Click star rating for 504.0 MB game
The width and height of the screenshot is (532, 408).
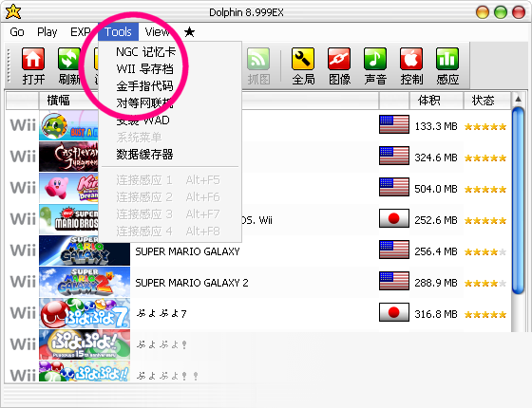coord(485,189)
